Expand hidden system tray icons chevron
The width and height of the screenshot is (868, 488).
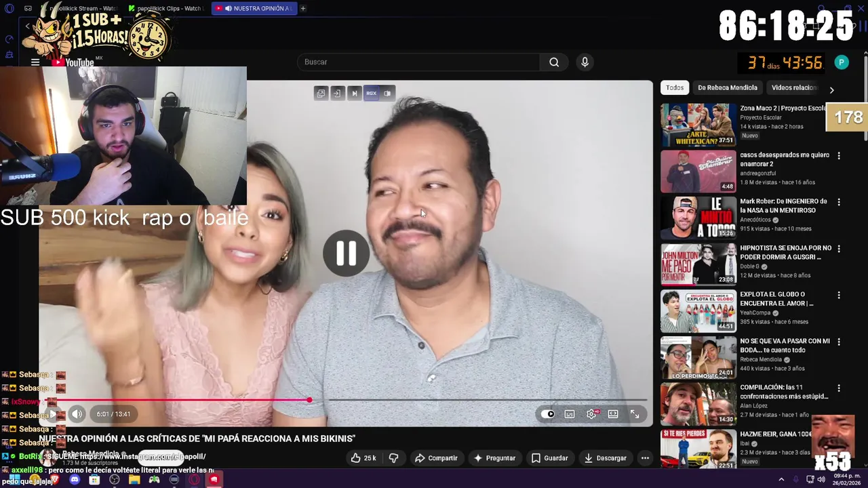(781, 479)
